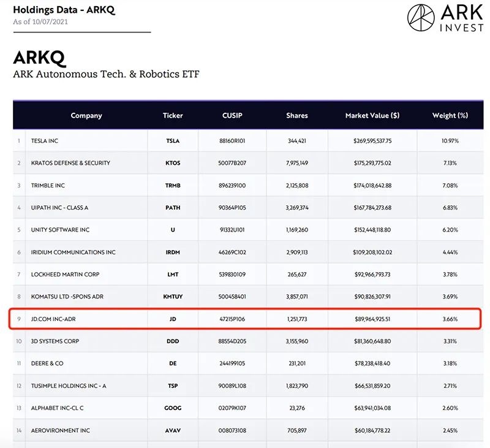
Task: Click the shares value 265,627
Action: [297, 275]
